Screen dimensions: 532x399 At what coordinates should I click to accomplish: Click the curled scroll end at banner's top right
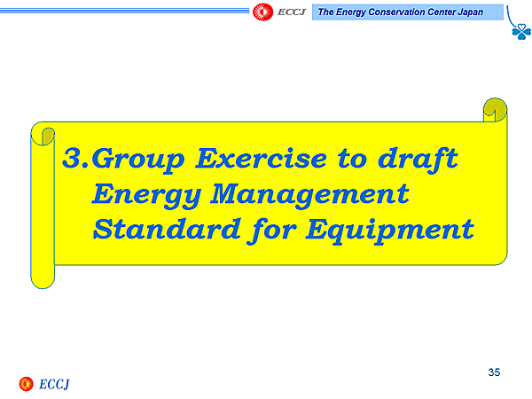coord(495,110)
